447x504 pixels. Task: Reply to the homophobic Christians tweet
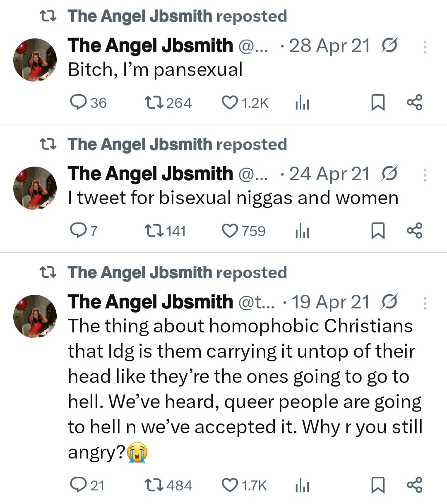(78, 485)
